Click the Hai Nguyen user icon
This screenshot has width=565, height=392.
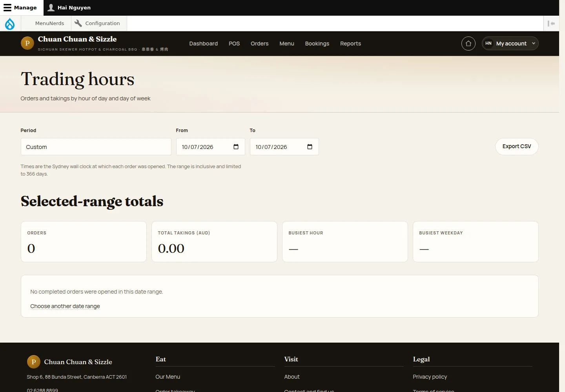51,7
